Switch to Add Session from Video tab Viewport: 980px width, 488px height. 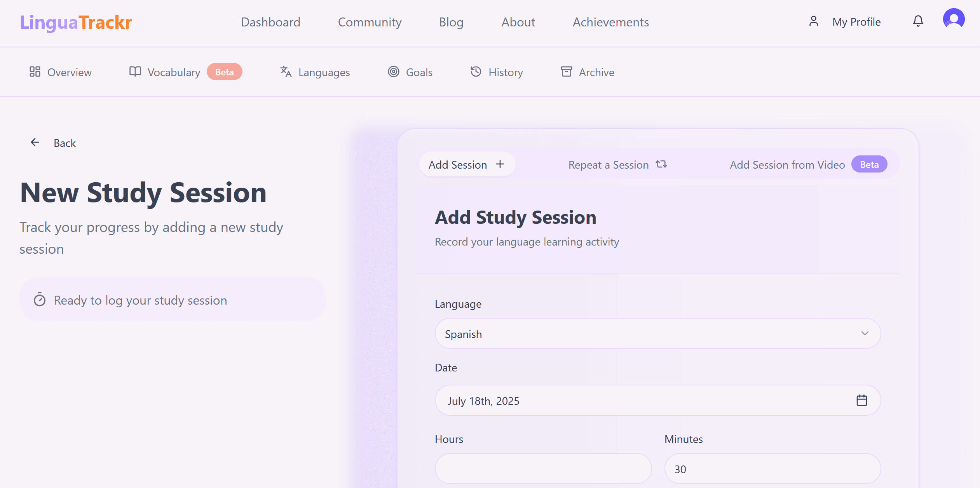(787, 165)
